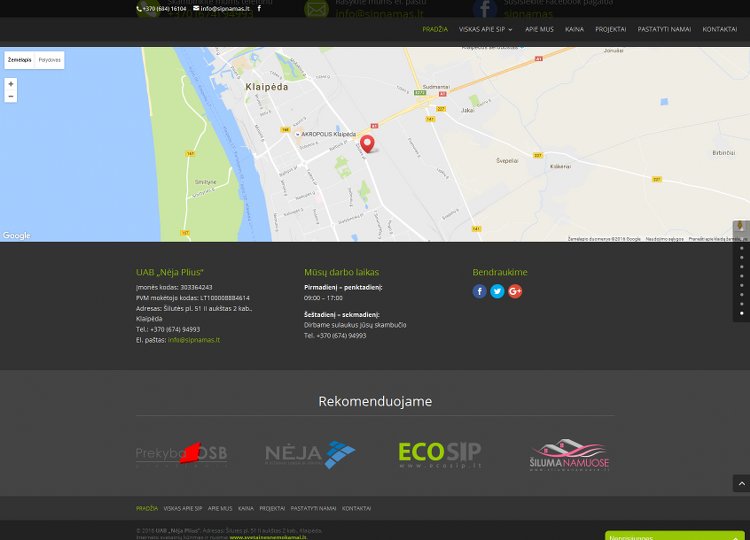The image size is (750, 540).
Task: Expand the VISKAS APIE SIP dropdown menu
Action: pos(485,29)
